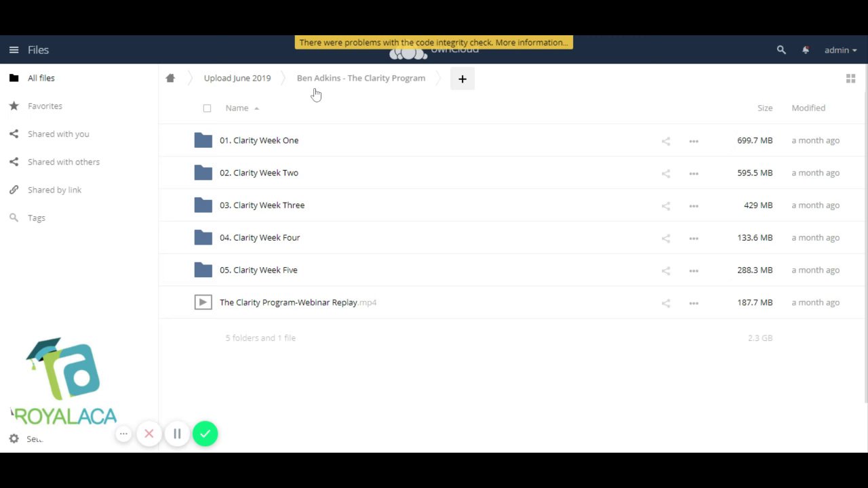The image size is (868, 488).
Task: Click the recorder more options dots
Action: click(123, 434)
